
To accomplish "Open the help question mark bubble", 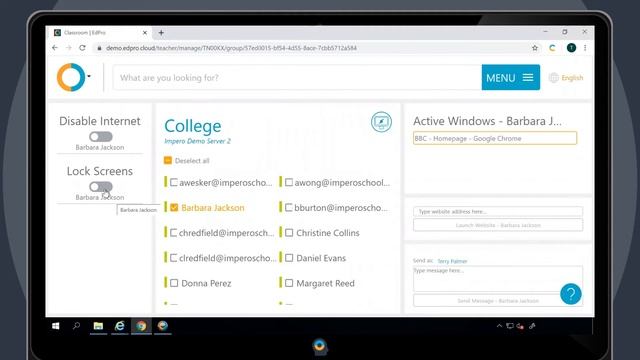I will click(571, 294).
